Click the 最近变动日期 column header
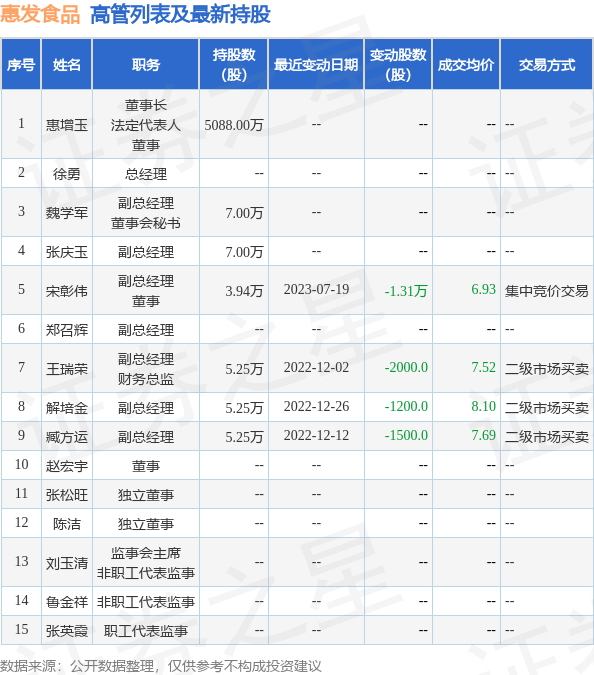This screenshot has height=675, width=594. [x=316, y=65]
